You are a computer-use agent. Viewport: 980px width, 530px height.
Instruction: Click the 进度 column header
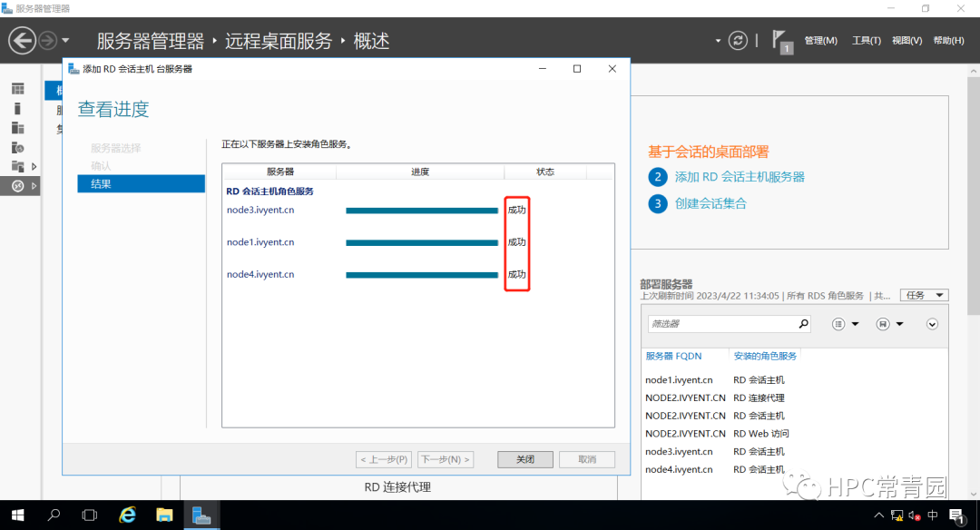coord(420,172)
